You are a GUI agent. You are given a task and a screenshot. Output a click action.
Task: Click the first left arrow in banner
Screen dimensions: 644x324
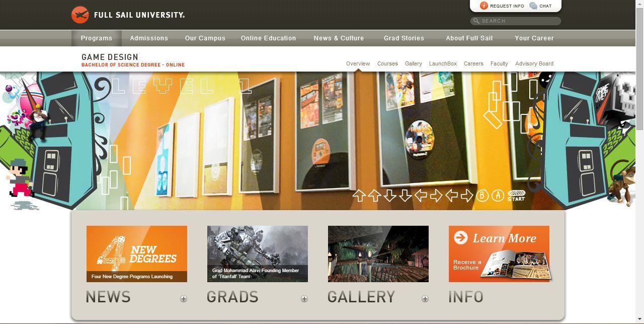point(421,196)
